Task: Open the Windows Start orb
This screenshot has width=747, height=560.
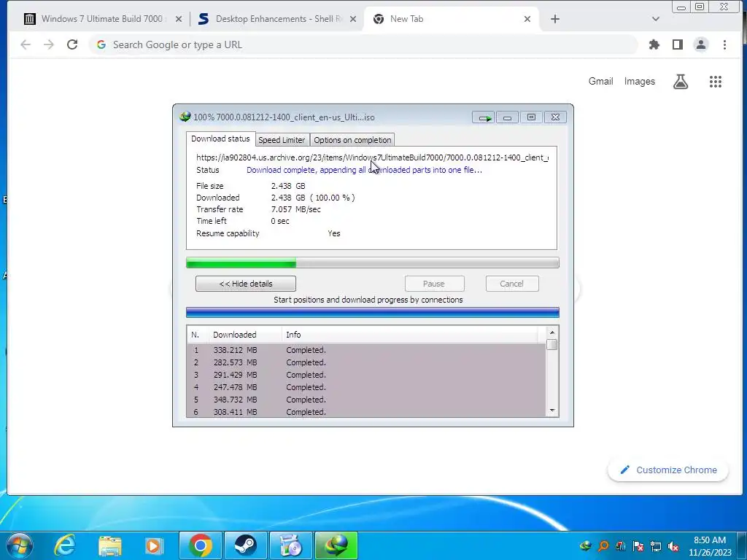Action: tap(20, 545)
